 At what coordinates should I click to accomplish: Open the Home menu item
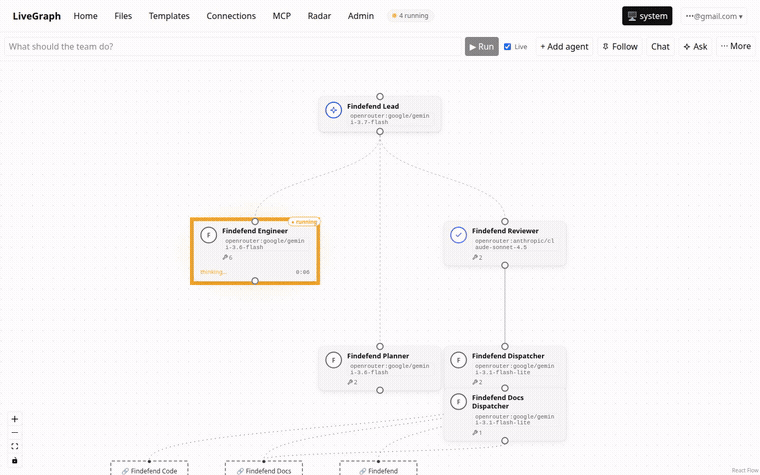[x=85, y=16]
